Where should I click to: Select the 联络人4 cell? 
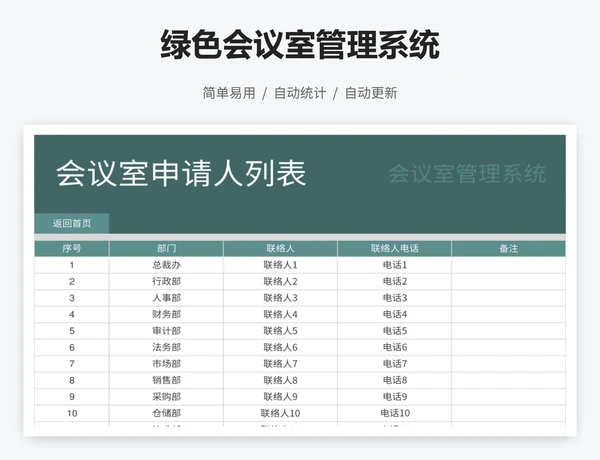(280, 314)
